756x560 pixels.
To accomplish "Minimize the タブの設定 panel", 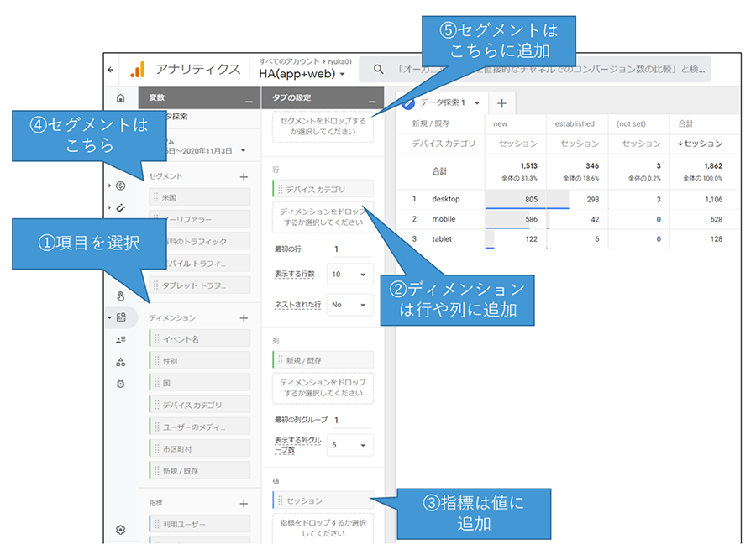I will [372, 100].
